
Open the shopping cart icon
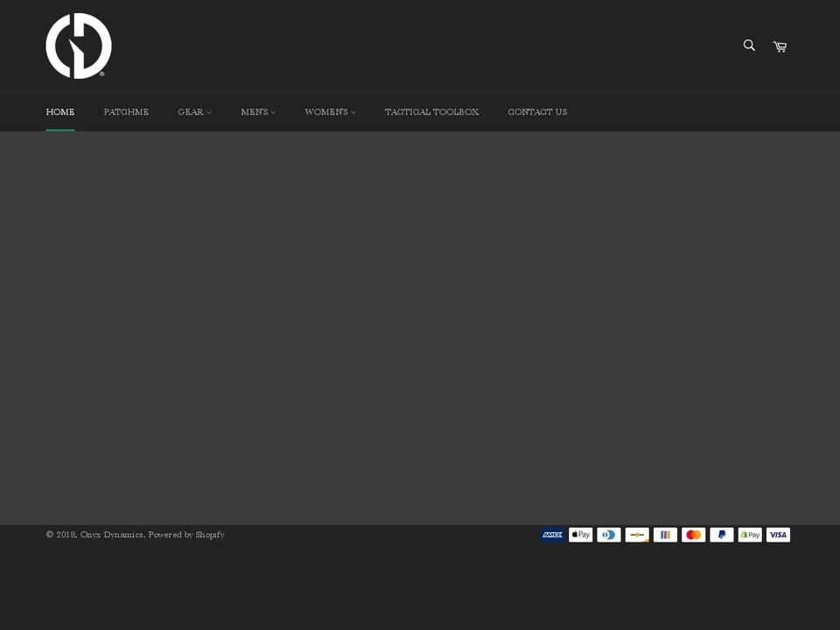[780, 46]
